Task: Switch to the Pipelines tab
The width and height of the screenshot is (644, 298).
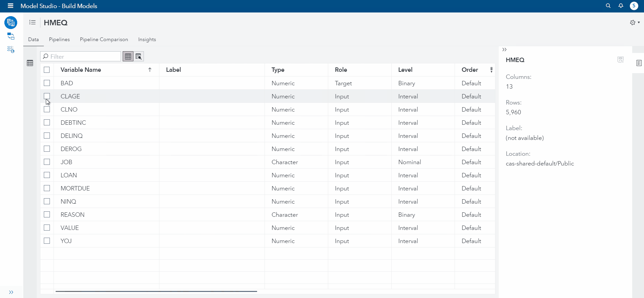Action: point(59,39)
